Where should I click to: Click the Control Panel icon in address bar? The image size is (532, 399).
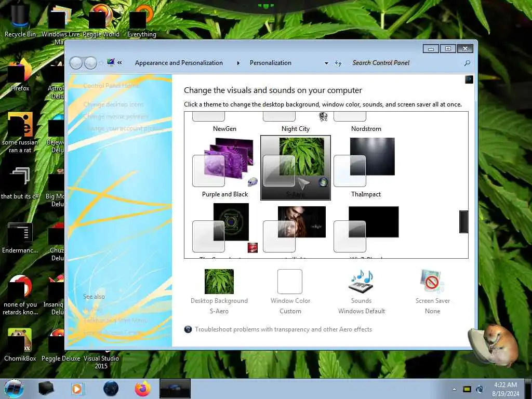tap(111, 62)
